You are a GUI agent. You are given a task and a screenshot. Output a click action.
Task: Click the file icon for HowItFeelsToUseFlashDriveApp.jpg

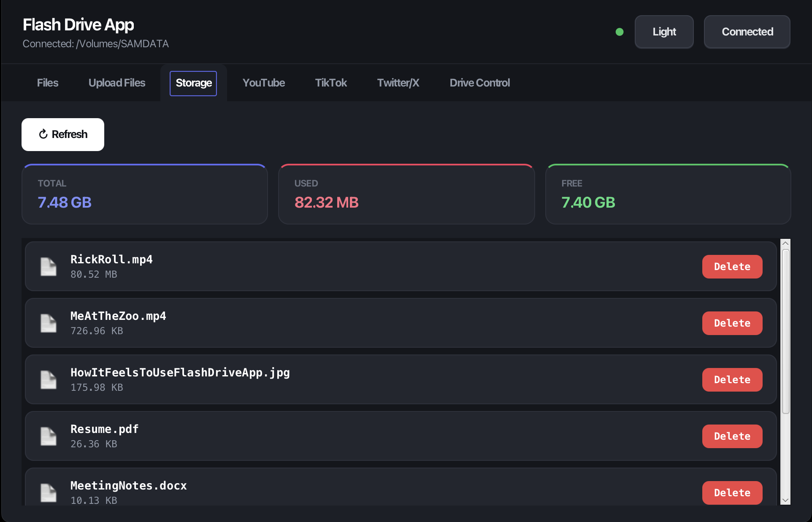[48, 380]
